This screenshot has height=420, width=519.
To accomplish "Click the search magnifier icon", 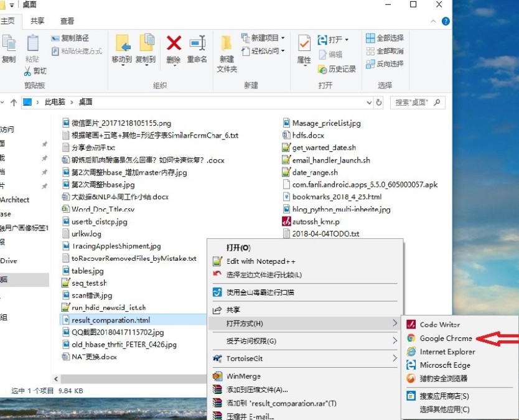I will point(437,102).
